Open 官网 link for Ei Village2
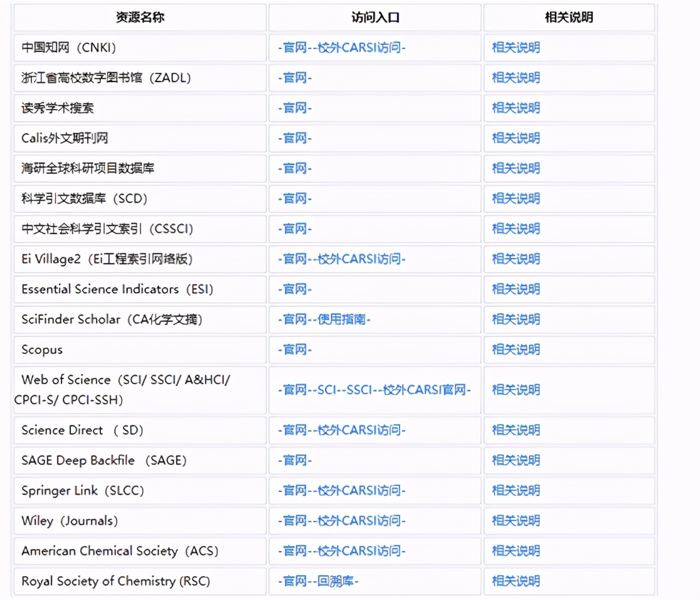700x600 pixels. point(295,259)
